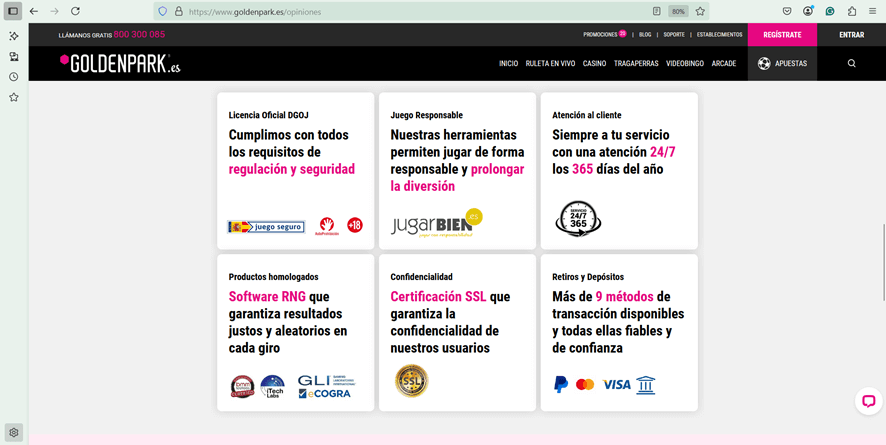Click the jugarBIEN.es logo

pyautogui.click(x=437, y=224)
